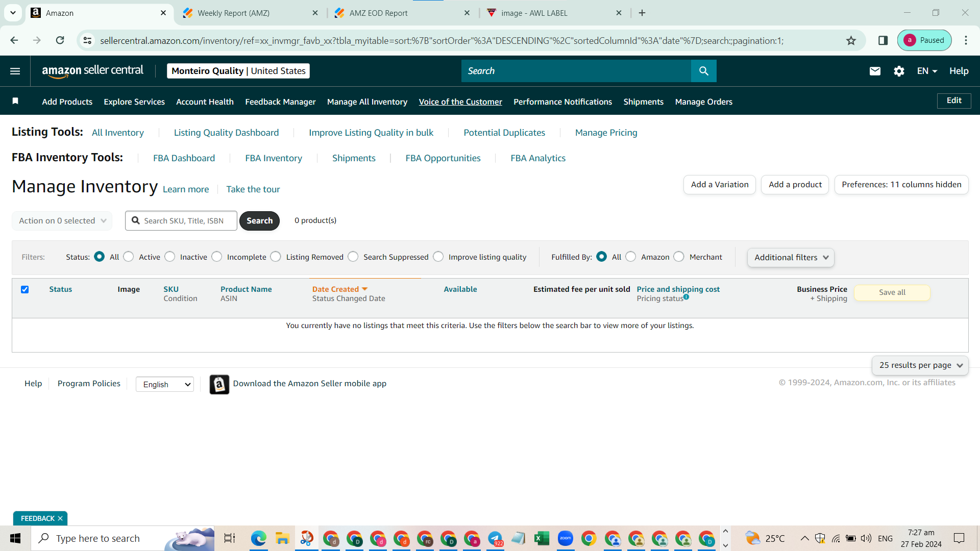This screenshot has height=551, width=980.
Task: Click the Edit navigation button
Action: tap(954, 101)
